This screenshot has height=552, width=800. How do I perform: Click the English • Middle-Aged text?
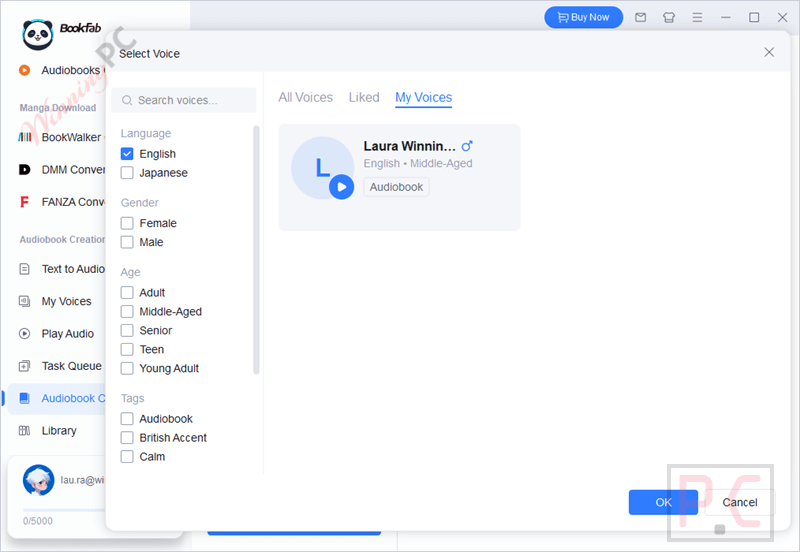418,163
